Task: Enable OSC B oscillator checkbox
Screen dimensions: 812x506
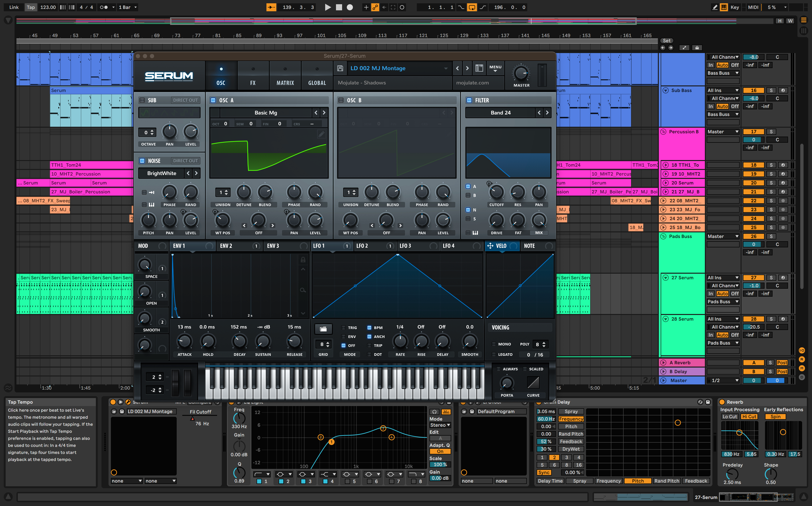Action: [341, 100]
